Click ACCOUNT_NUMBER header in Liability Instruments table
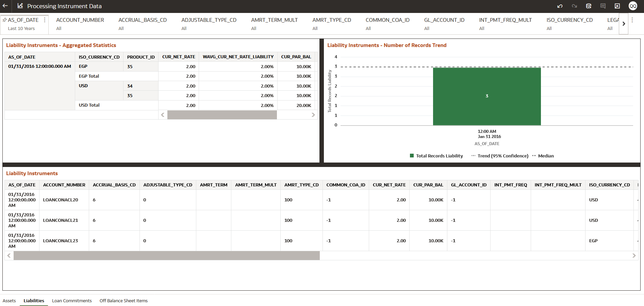The width and height of the screenshot is (644, 306). click(x=64, y=185)
